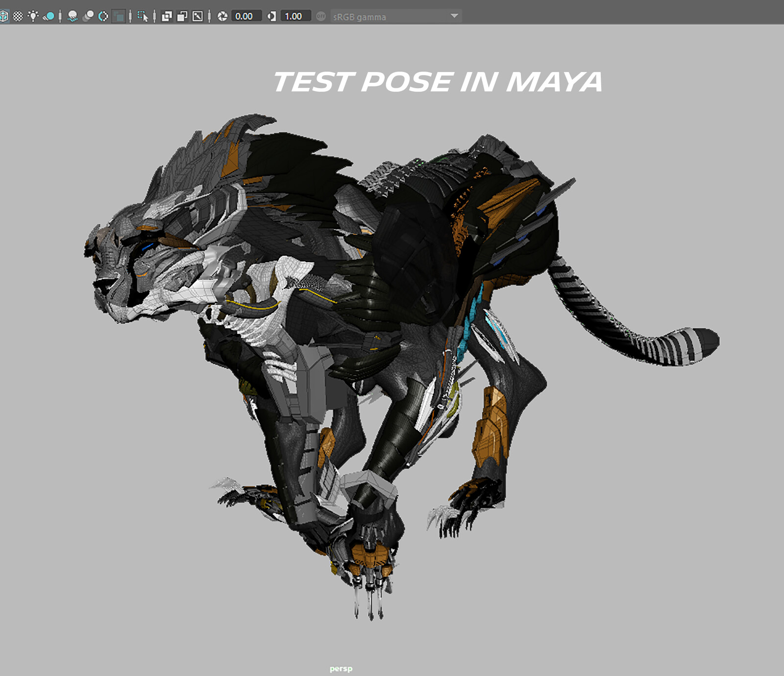Toggle the X-Ray Joints icon
This screenshot has height=676, width=784.
197,16
